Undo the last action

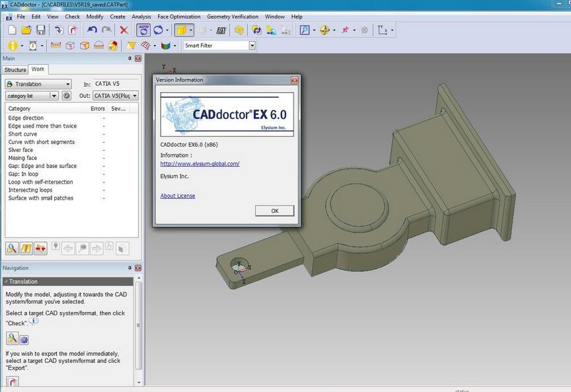[x=92, y=30]
